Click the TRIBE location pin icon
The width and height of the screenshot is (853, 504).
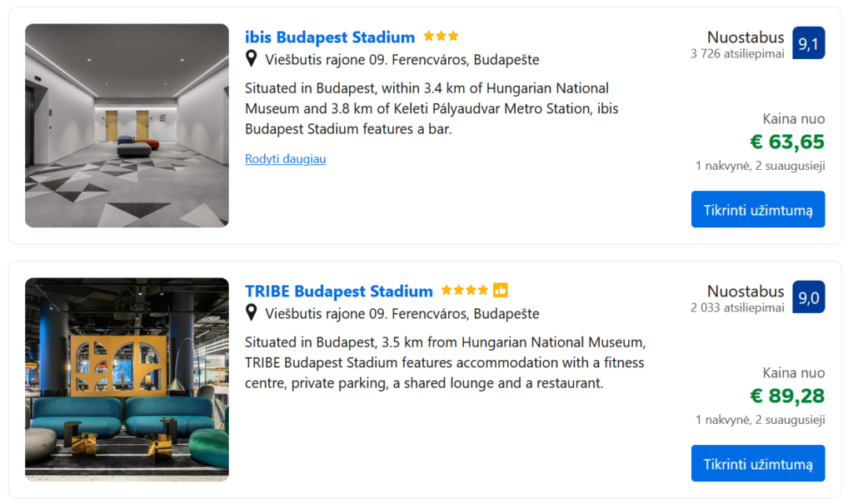tap(252, 313)
